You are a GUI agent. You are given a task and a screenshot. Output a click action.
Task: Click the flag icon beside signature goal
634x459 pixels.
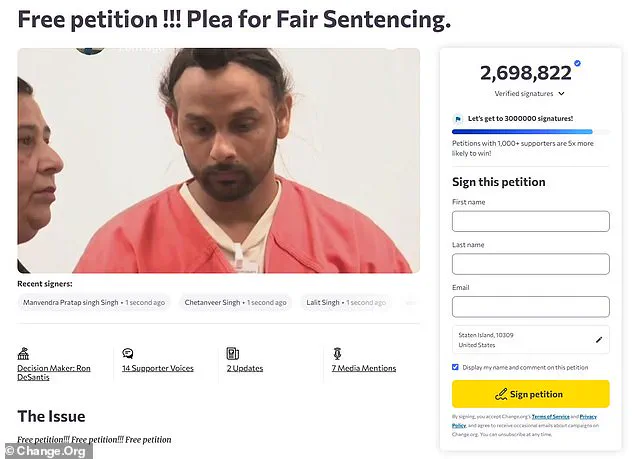[x=457, y=118]
